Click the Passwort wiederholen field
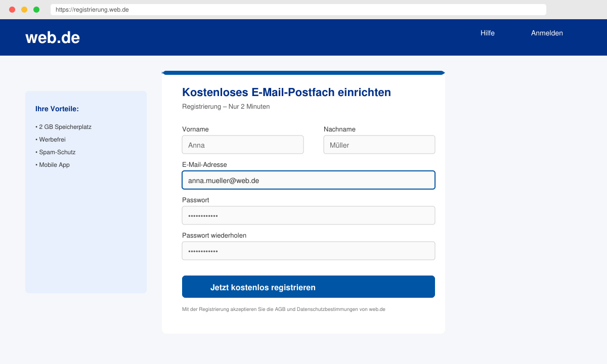 coord(309,251)
